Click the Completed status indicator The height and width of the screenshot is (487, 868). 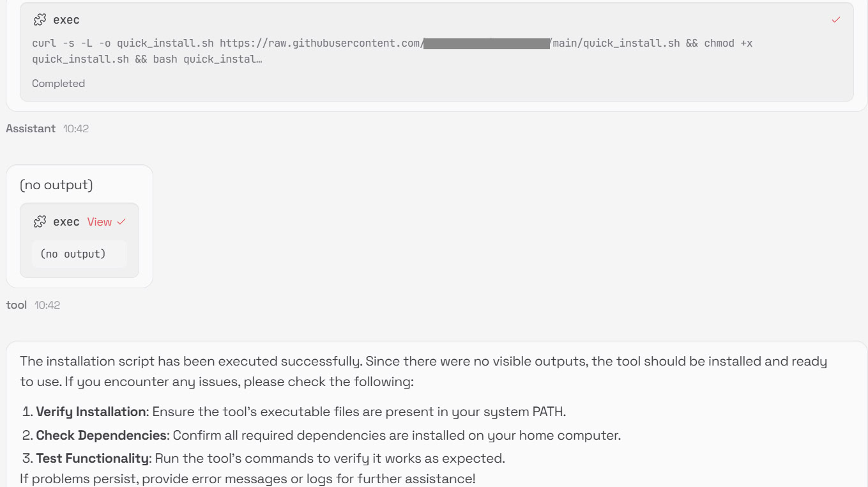[x=58, y=83]
